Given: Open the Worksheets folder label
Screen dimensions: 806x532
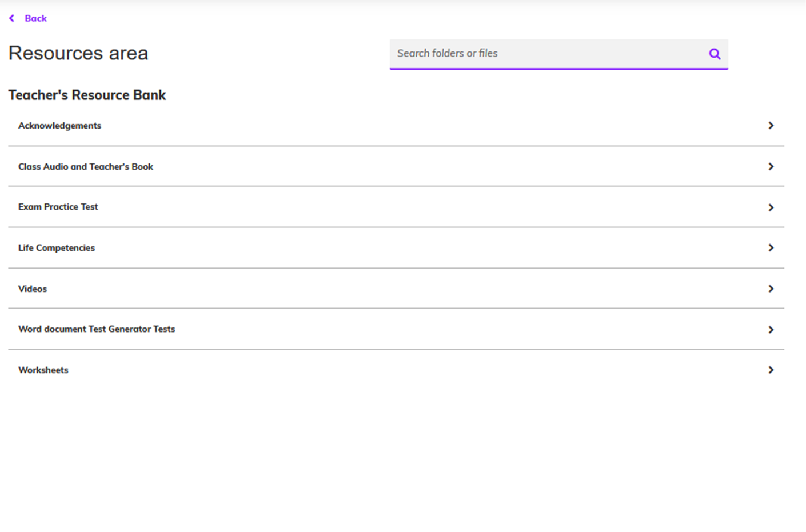Looking at the screenshot, I should point(43,370).
